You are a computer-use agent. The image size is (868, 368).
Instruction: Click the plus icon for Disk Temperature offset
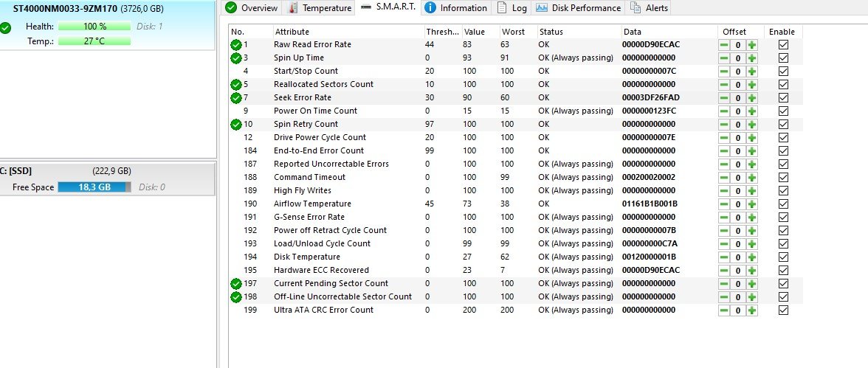point(752,257)
